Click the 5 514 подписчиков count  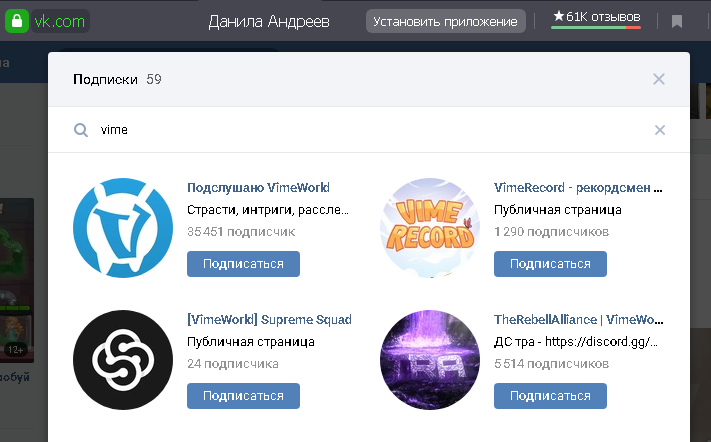tap(551, 364)
